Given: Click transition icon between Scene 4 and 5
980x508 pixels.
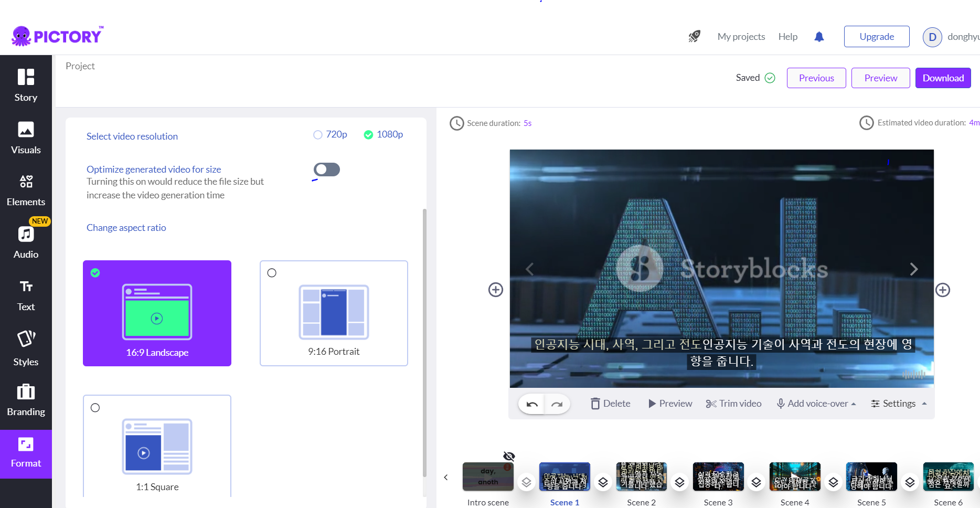Looking at the screenshot, I should pyautogui.click(x=833, y=482).
